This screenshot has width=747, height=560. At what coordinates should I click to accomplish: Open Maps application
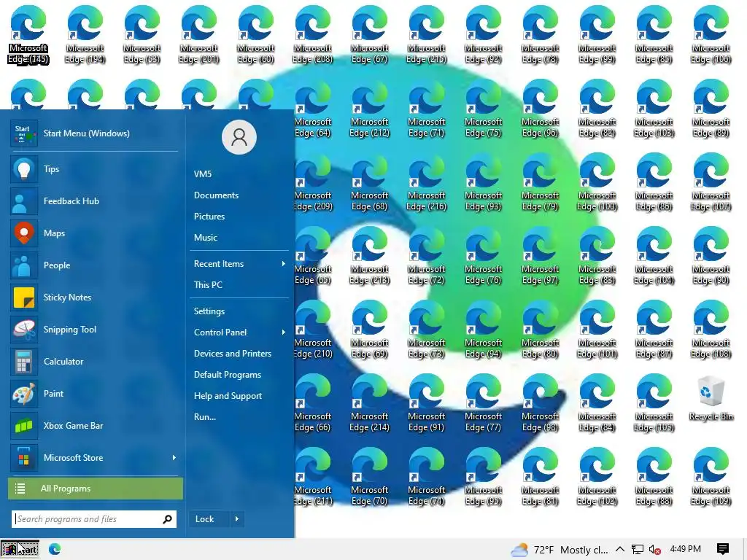[94, 233]
